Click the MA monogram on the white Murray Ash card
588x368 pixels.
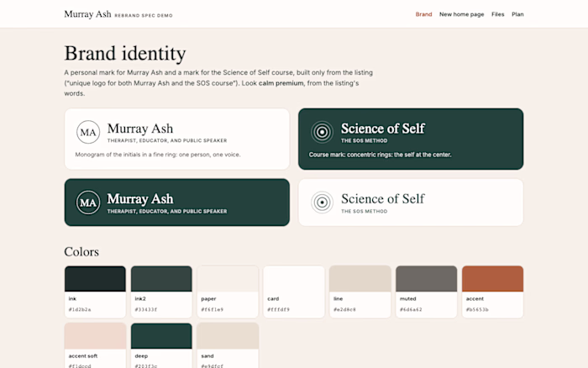[x=88, y=132]
